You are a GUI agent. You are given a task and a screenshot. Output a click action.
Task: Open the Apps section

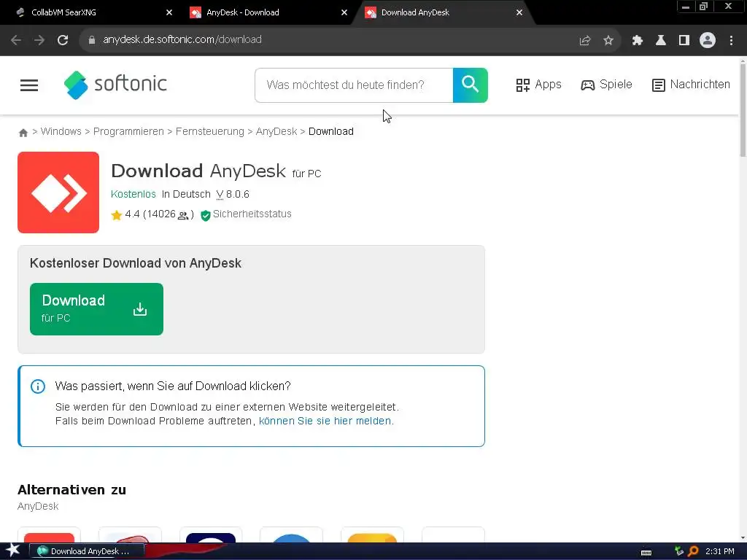coord(539,85)
